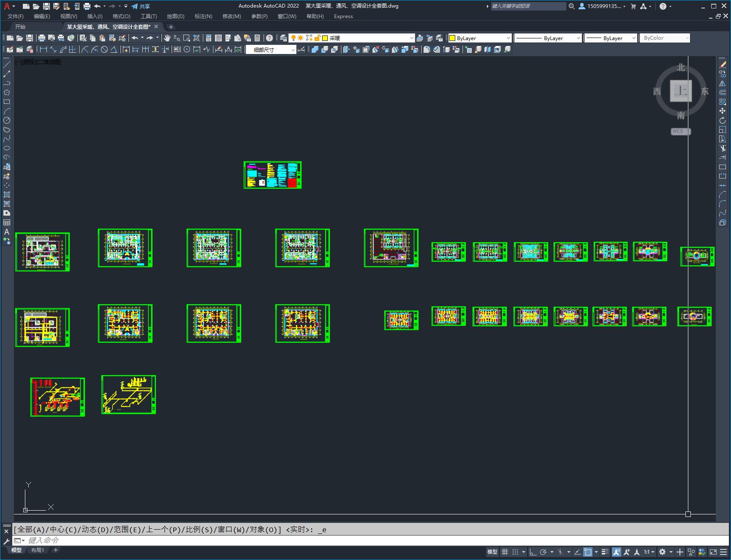
Task: Select the Move tool in the modify toolbar
Action: click(x=723, y=111)
